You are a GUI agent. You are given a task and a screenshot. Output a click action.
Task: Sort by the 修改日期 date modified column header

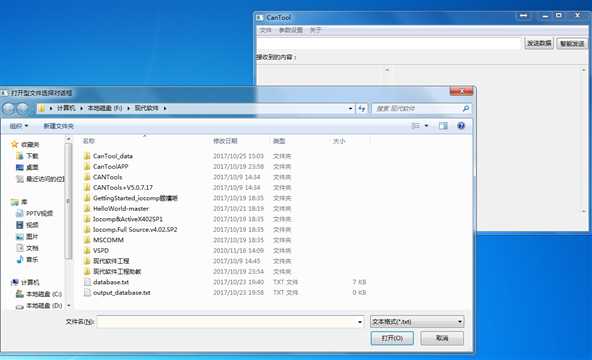(x=225, y=141)
